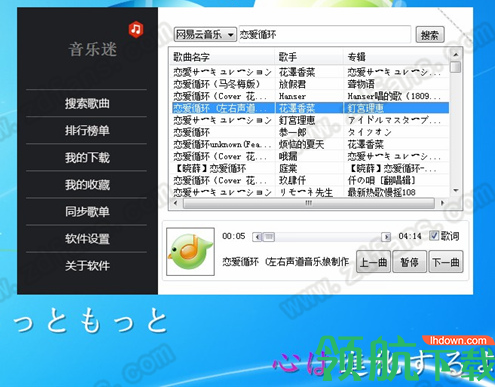Click the vertical scrollbar thumb of song list
The height and width of the screenshot is (388, 495).
456,66
